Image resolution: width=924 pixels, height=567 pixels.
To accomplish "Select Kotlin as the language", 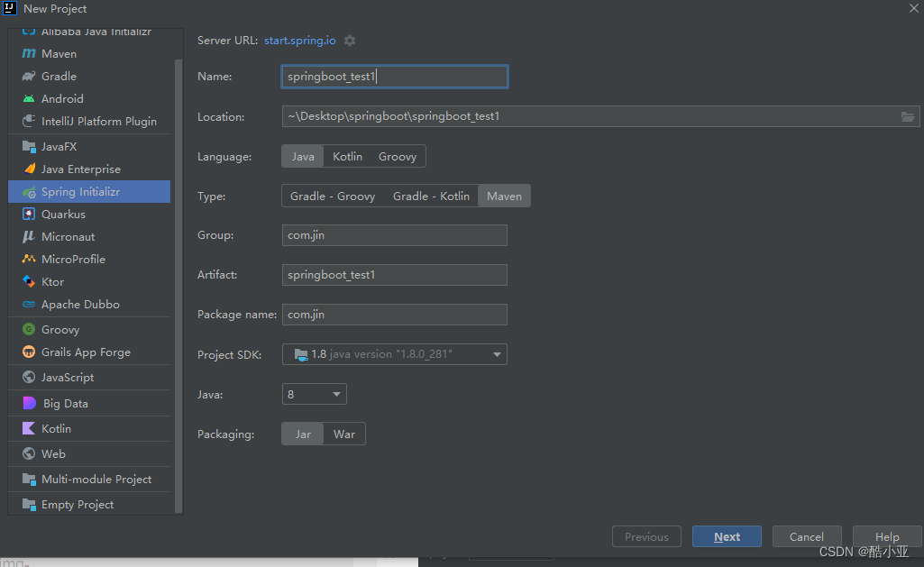I will [347, 156].
